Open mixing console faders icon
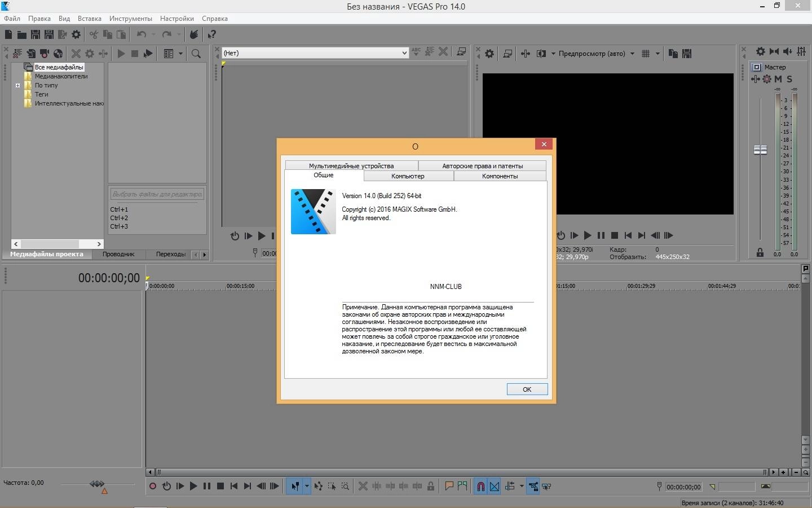Viewport: 812px width, 508px height. 801,52
